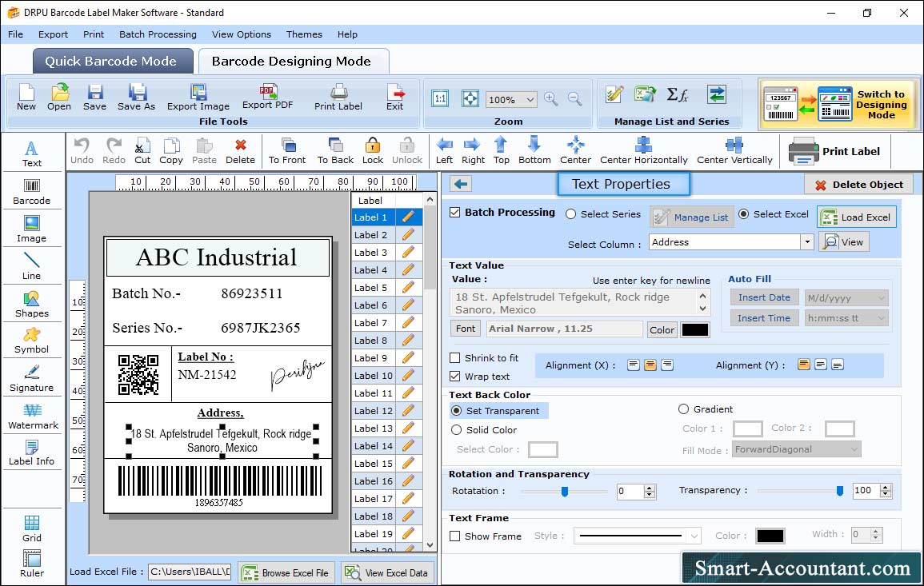Open the File menu
Viewport: 924px width, 586px height.
[16, 34]
